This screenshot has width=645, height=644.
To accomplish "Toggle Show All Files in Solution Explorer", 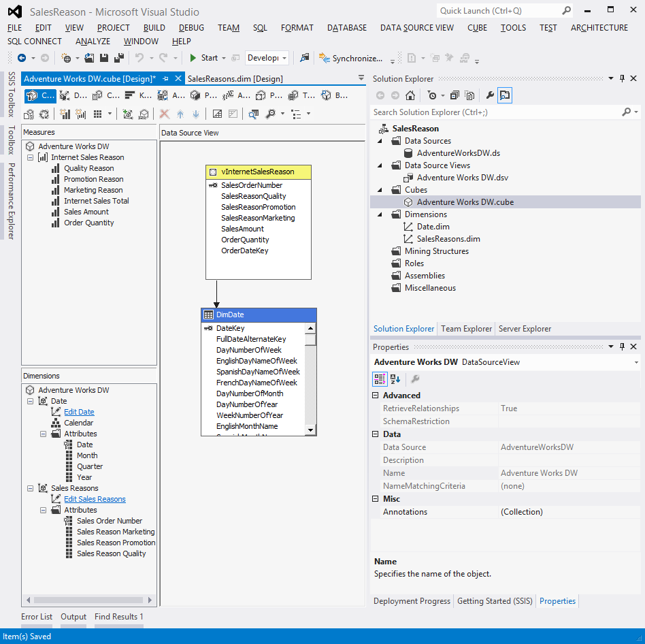I will [x=469, y=95].
